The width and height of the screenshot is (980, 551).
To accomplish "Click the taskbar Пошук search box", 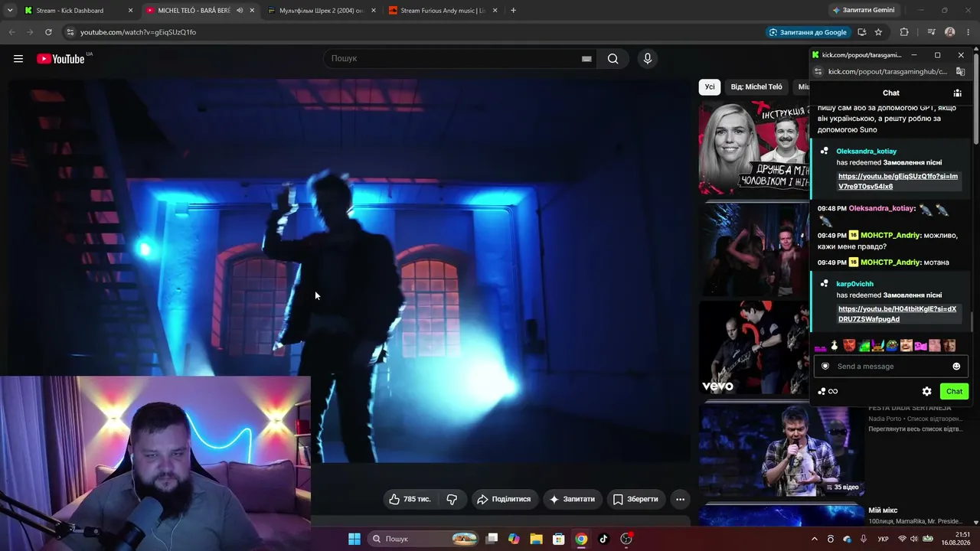I will pyautogui.click(x=423, y=539).
